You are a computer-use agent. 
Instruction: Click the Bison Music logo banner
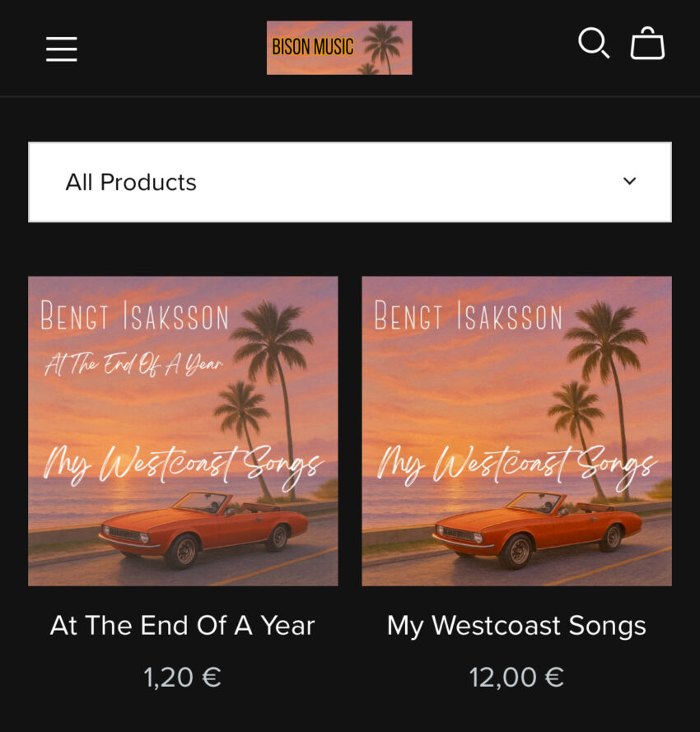click(x=339, y=48)
